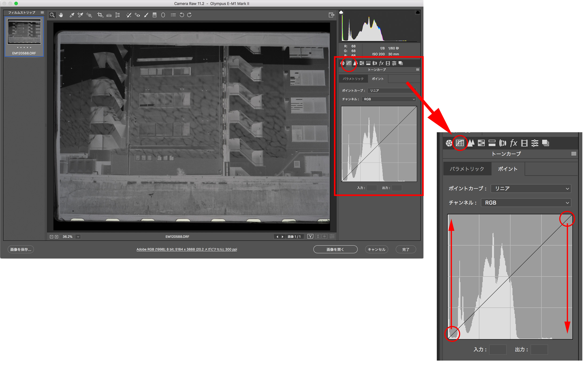Click 入力 field in enlarged inset

498,350
